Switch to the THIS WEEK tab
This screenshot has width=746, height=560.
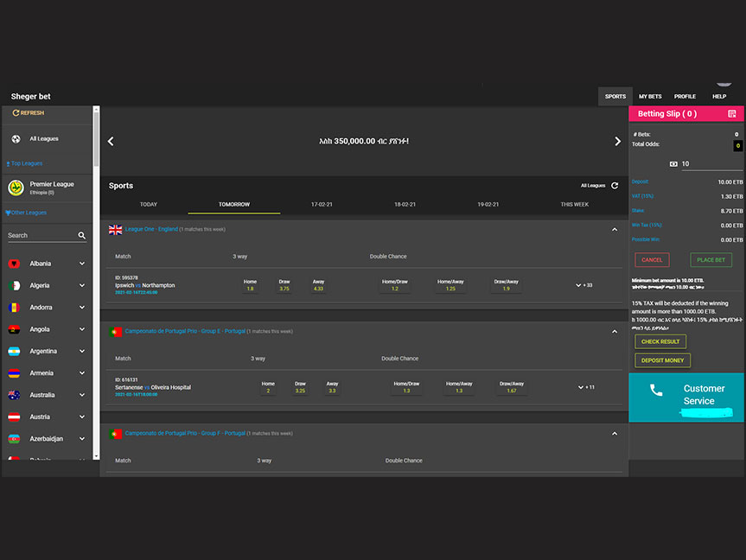pos(574,205)
